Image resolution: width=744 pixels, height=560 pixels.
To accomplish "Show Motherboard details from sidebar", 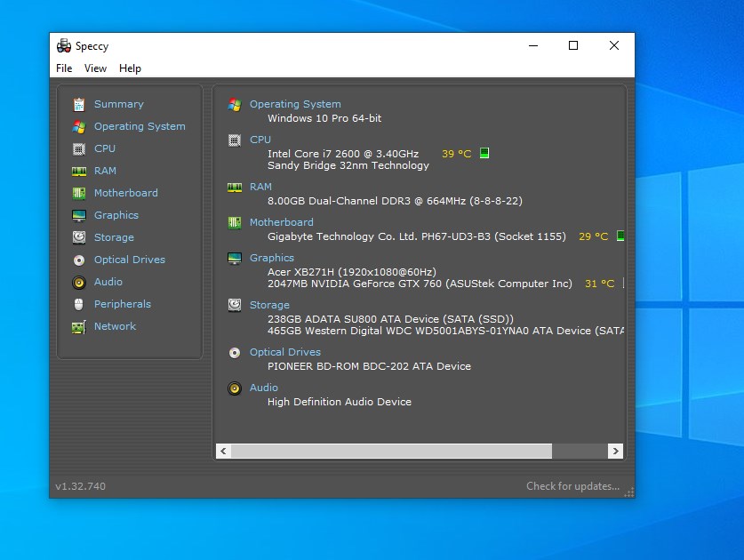I will pyautogui.click(x=125, y=193).
